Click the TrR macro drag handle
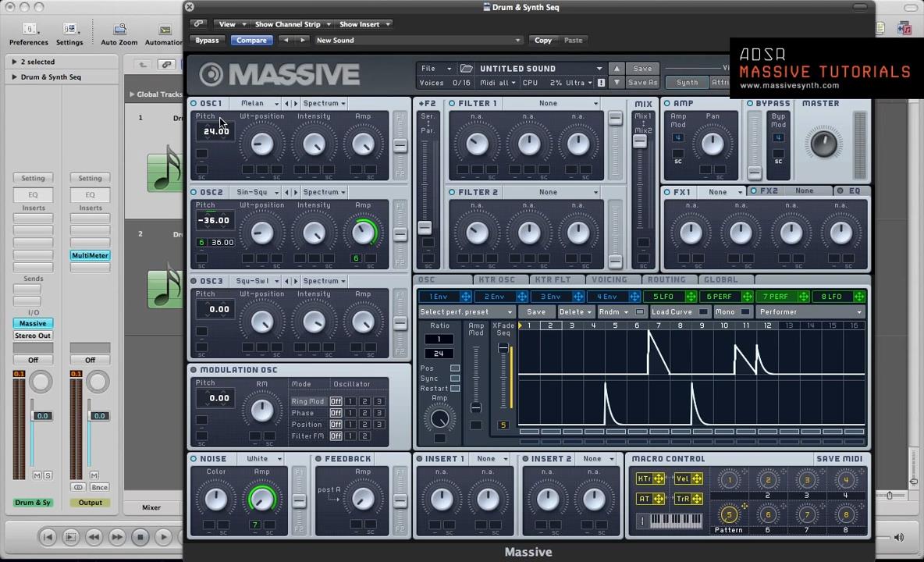 pyautogui.click(x=697, y=498)
